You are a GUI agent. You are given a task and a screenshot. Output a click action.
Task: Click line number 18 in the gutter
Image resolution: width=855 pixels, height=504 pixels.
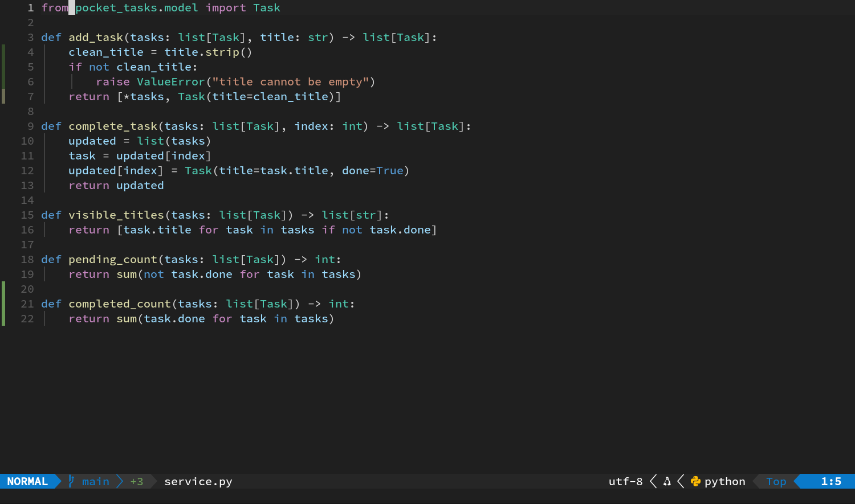click(27, 260)
